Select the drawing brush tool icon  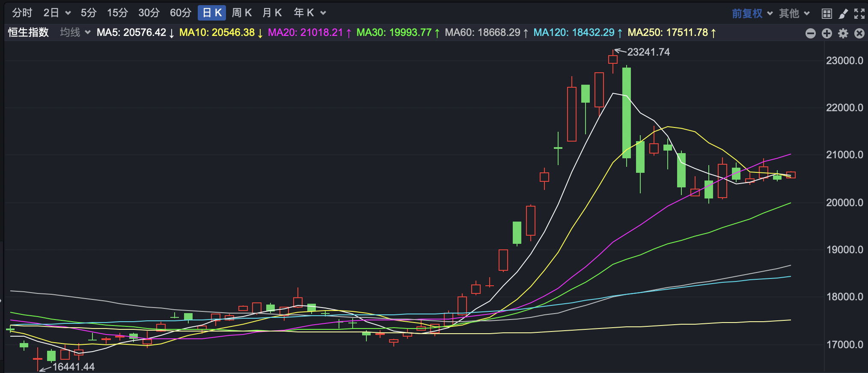(x=843, y=14)
